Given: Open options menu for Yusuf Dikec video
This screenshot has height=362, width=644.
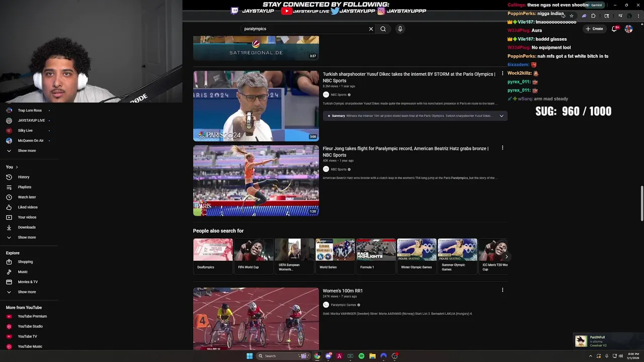Looking at the screenshot, I should click(x=502, y=73).
